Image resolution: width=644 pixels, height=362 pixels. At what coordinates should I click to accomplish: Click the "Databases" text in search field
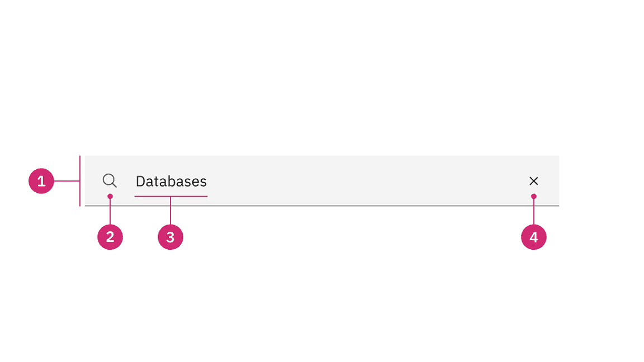coord(171,182)
